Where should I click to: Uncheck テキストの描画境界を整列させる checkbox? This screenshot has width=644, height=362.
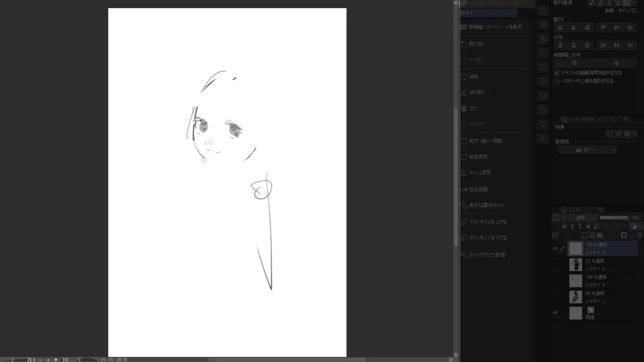pos(557,73)
